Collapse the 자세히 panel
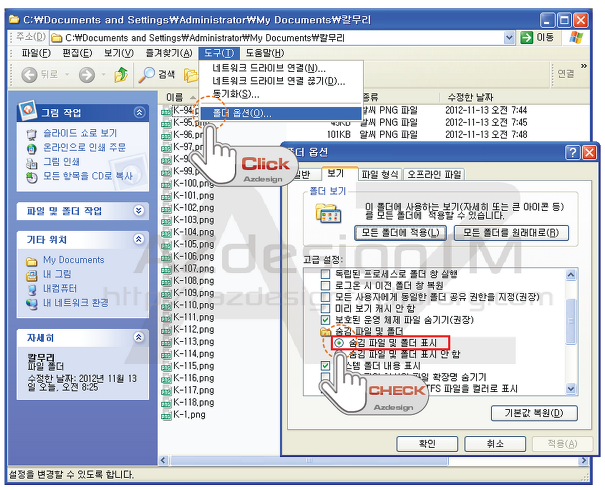This screenshot has width=605, height=490. 139,337
